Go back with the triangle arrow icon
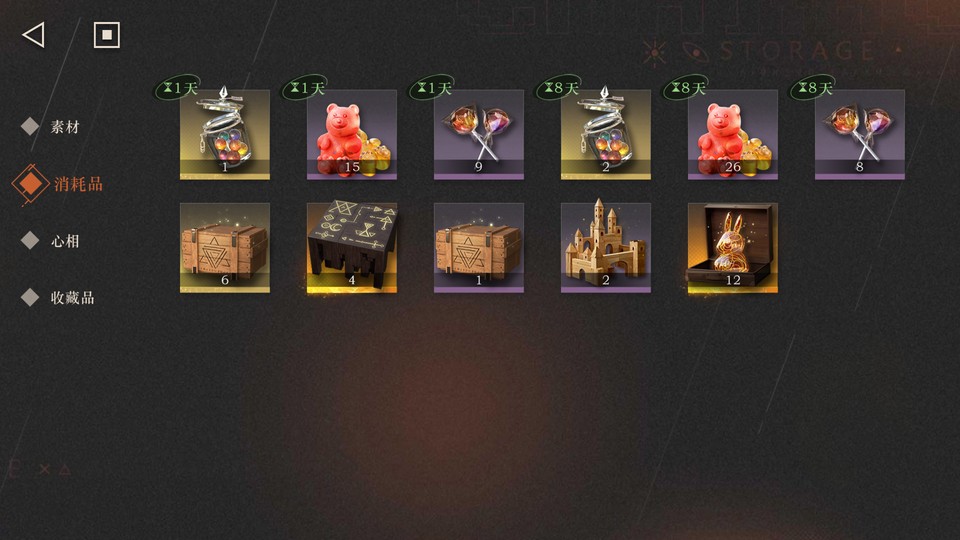Screen dimensions: 960x540 (x=34, y=35)
